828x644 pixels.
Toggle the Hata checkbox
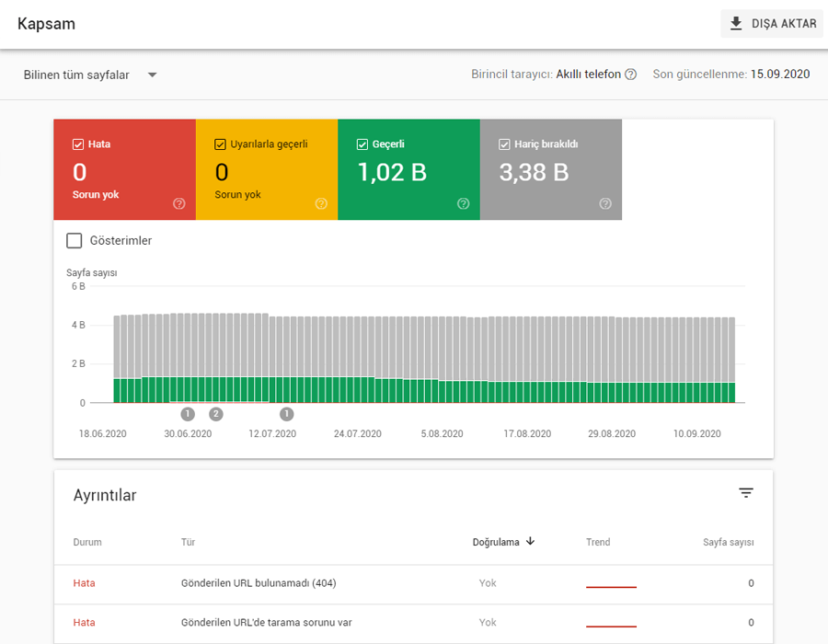[x=78, y=144]
